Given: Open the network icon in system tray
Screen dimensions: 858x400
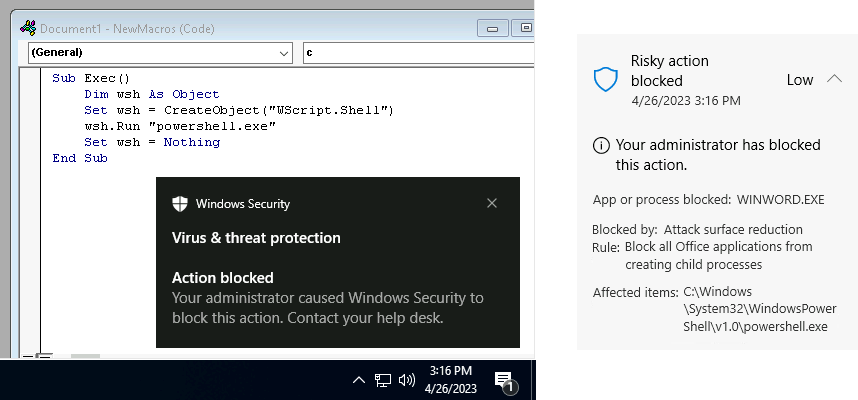Looking at the screenshot, I should coord(383,380).
